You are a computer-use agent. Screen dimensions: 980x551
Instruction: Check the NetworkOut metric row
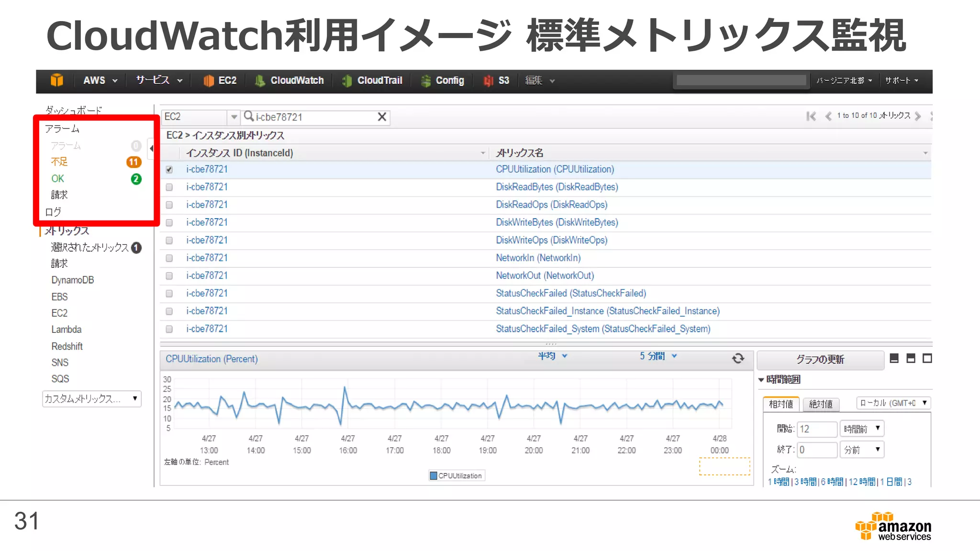click(x=169, y=275)
